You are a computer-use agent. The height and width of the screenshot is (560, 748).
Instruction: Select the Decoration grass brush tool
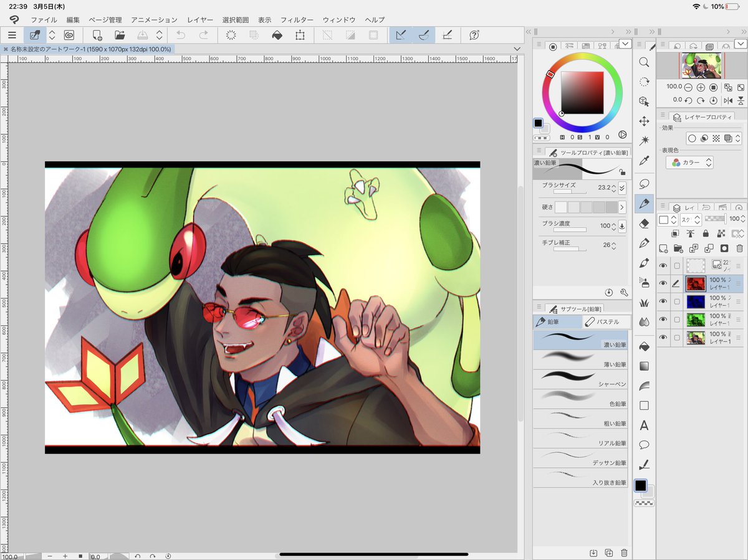(x=644, y=303)
